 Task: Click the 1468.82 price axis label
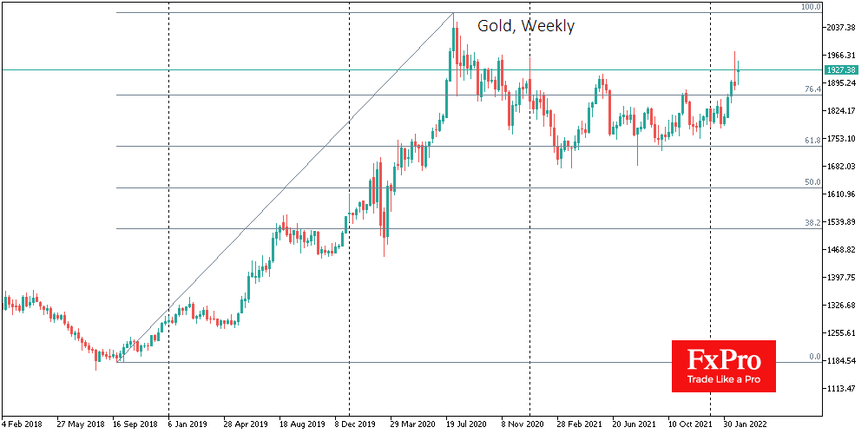[842, 250]
